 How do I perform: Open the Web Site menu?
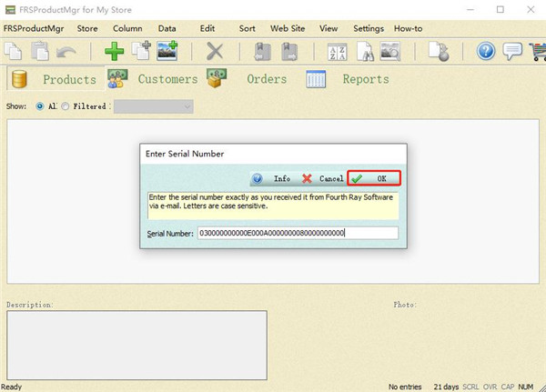(x=288, y=28)
